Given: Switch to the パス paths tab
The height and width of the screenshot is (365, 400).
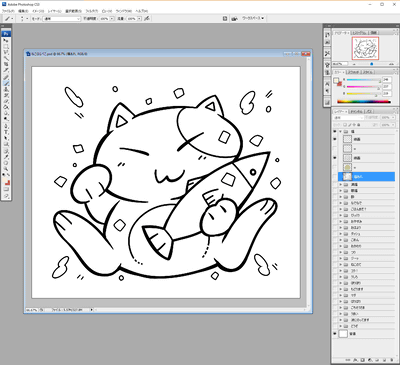Looking at the screenshot, I should coord(369,112).
